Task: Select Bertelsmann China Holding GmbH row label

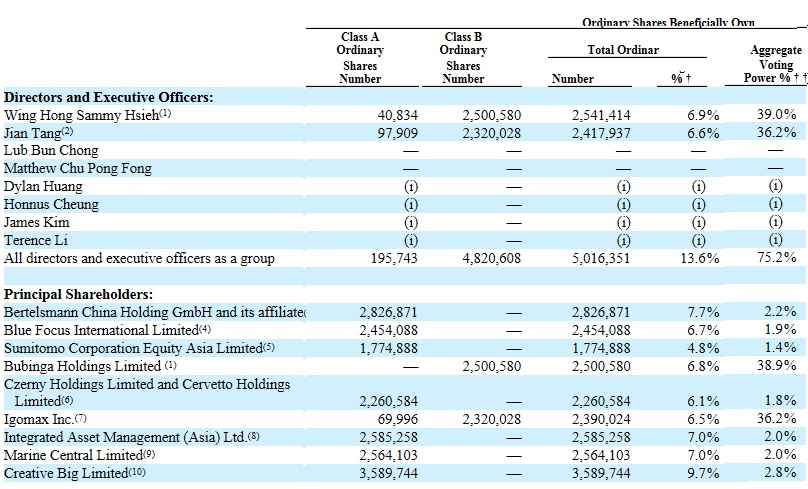Action: 155,312
